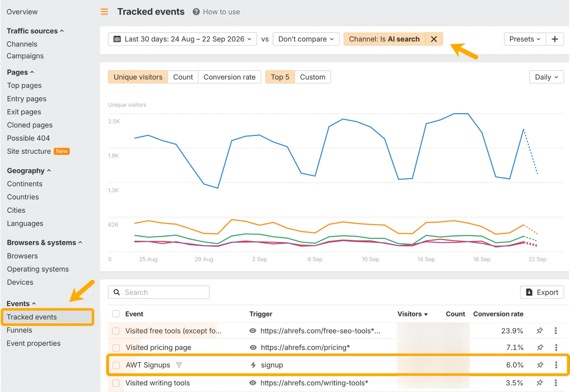The height and width of the screenshot is (392, 570).
Task: Toggle the orange hamburger menu icon
Action: pyautogui.click(x=104, y=12)
